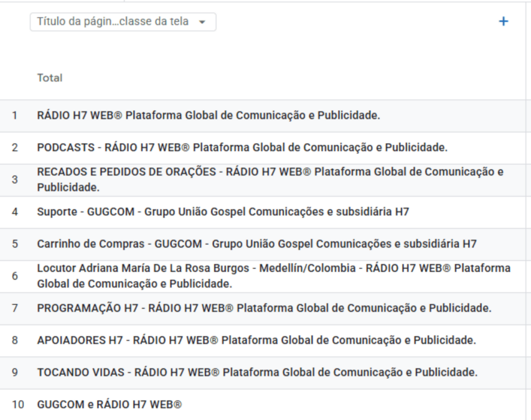Viewport: 531px width, 420px height.
Task: Open the 'Título da págin...classe da tela' dimension dropdown
Action: pos(123,22)
